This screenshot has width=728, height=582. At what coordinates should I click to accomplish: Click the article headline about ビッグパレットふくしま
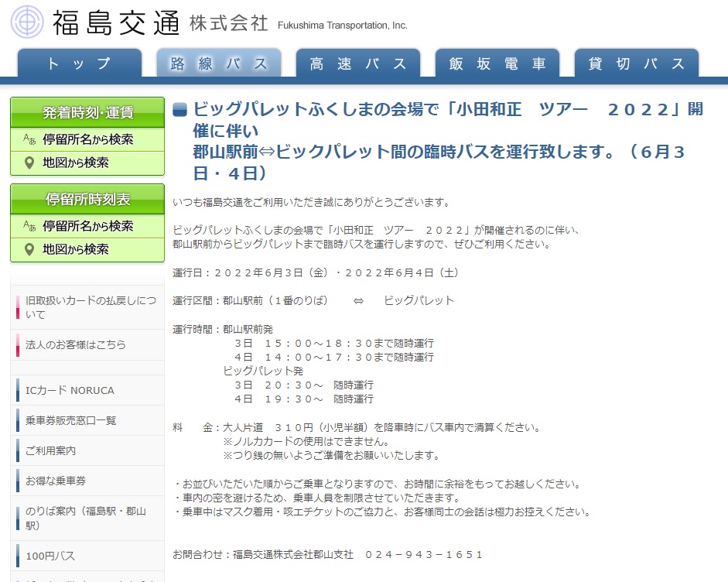click(448, 141)
